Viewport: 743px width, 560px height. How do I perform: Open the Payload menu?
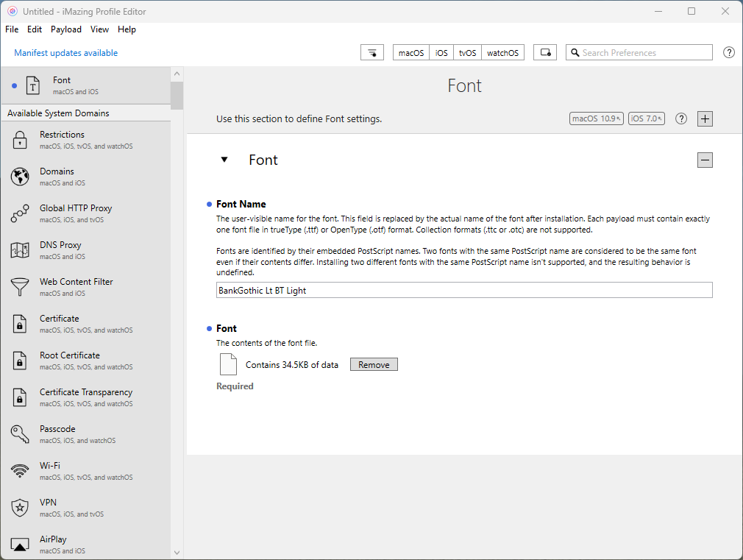[65, 29]
